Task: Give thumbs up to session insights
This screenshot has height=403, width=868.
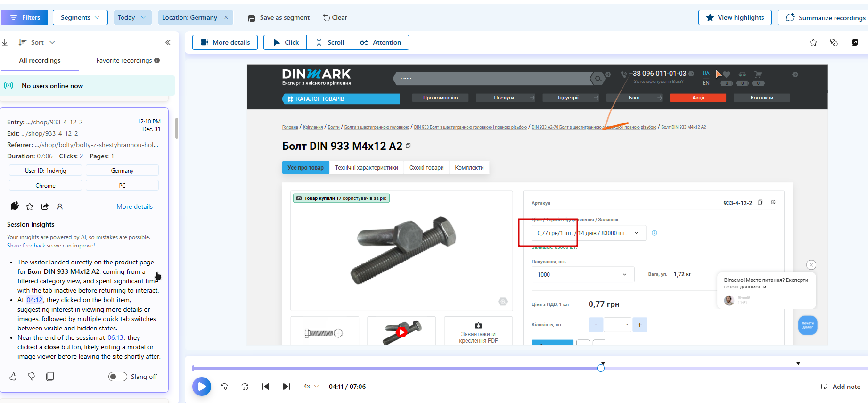Action: point(13,377)
